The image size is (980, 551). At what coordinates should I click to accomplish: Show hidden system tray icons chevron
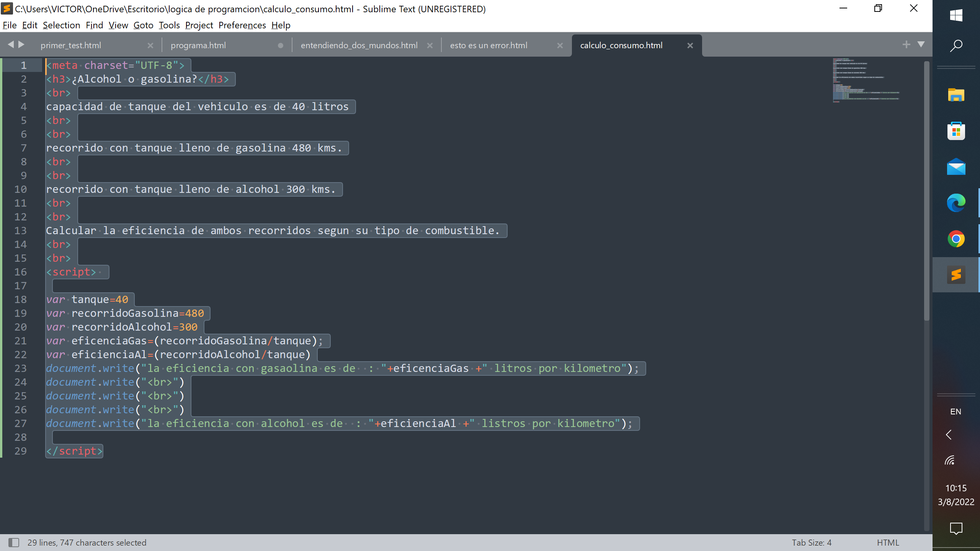pos(949,435)
